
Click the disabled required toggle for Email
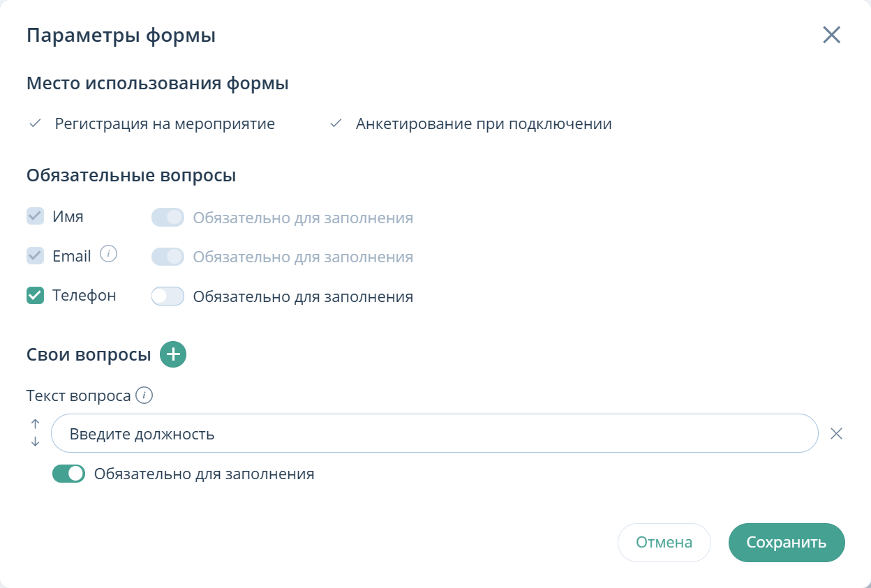pos(167,256)
